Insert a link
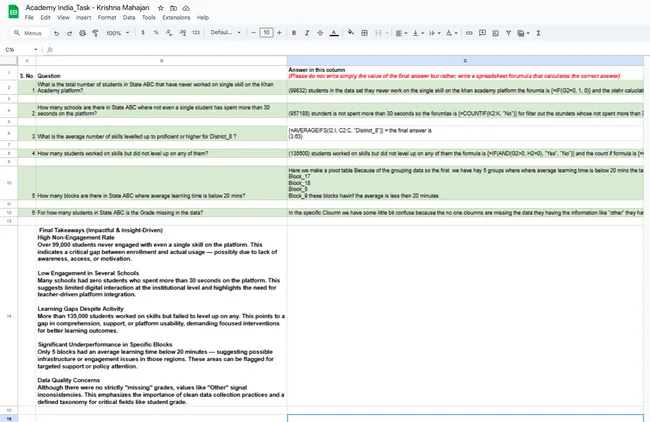The image size is (650, 422). coord(469,33)
